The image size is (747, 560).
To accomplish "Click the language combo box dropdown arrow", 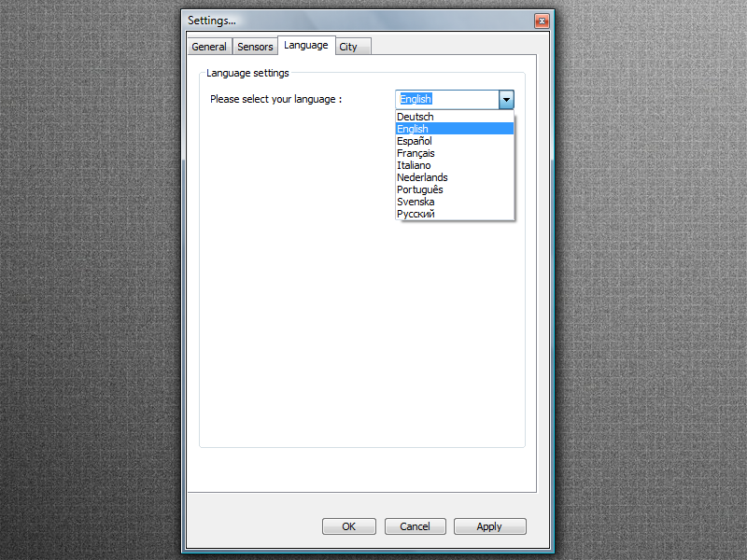I will (506, 100).
